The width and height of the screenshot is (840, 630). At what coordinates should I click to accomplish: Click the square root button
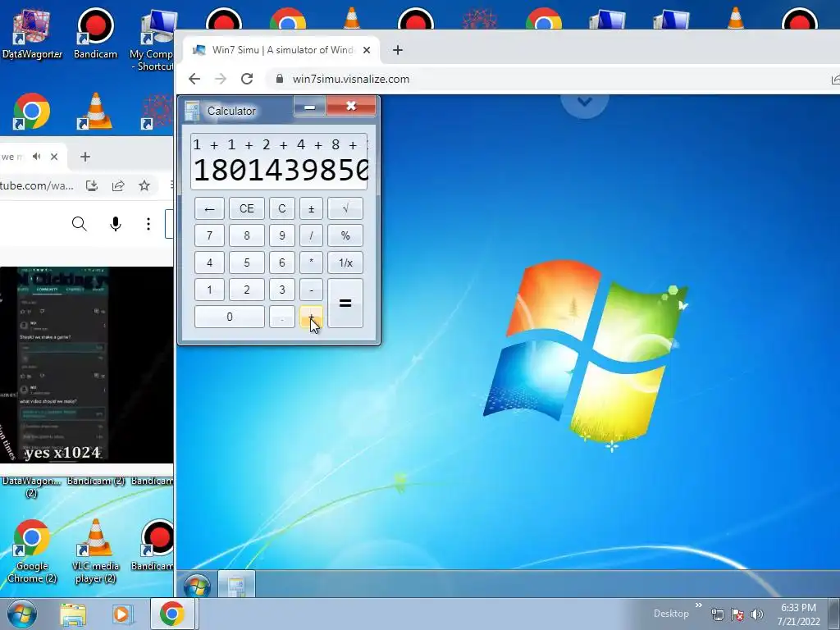[x=345, y=208]
